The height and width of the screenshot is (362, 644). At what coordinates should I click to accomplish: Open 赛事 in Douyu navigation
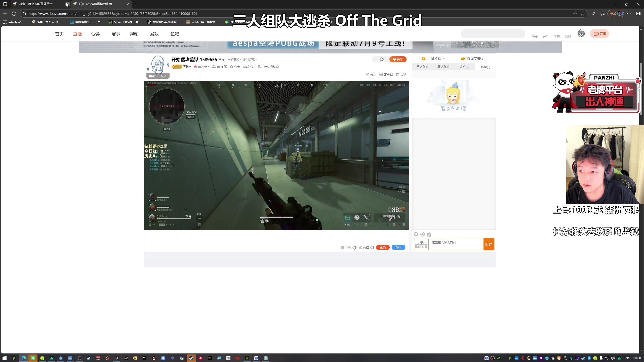(x=116, y=34)
